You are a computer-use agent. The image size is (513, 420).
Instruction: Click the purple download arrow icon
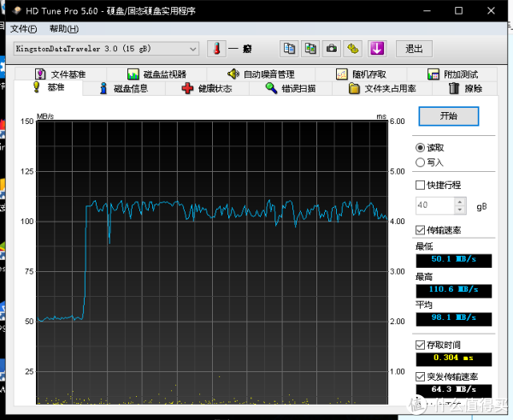pos(377,49)
